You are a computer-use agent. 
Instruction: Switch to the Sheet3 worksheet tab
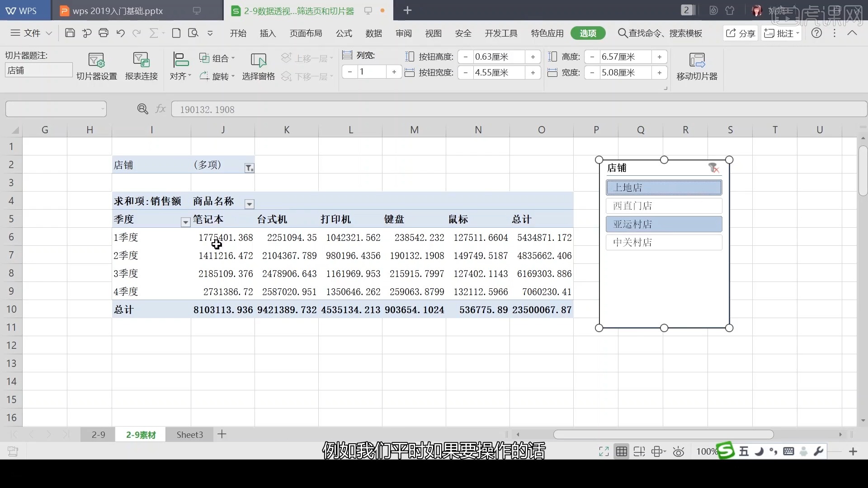pos(189,434)
